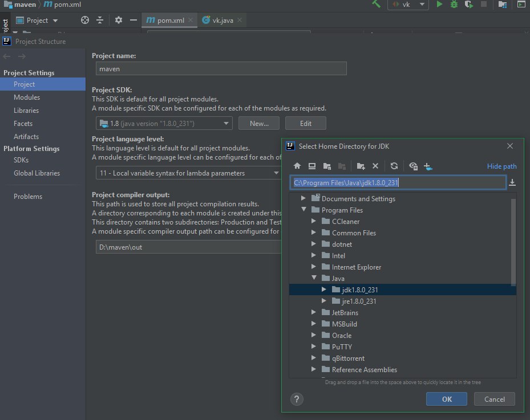Select the Oracle folder in tree
The height and width of the screenshot is (420, 530).
341,335
